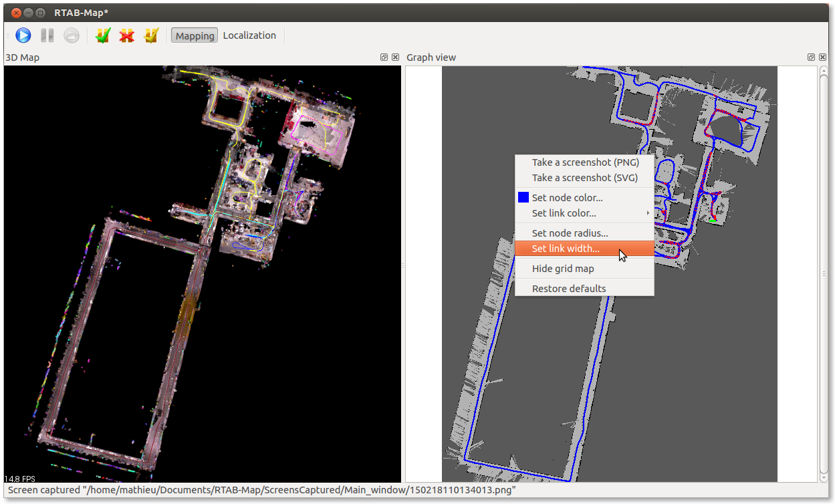
Task: Float the 3D Map panel
Action: tap(384, 57)
